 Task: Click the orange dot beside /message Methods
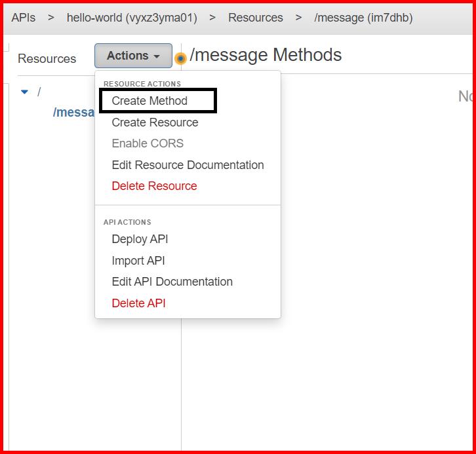(180, 58)
